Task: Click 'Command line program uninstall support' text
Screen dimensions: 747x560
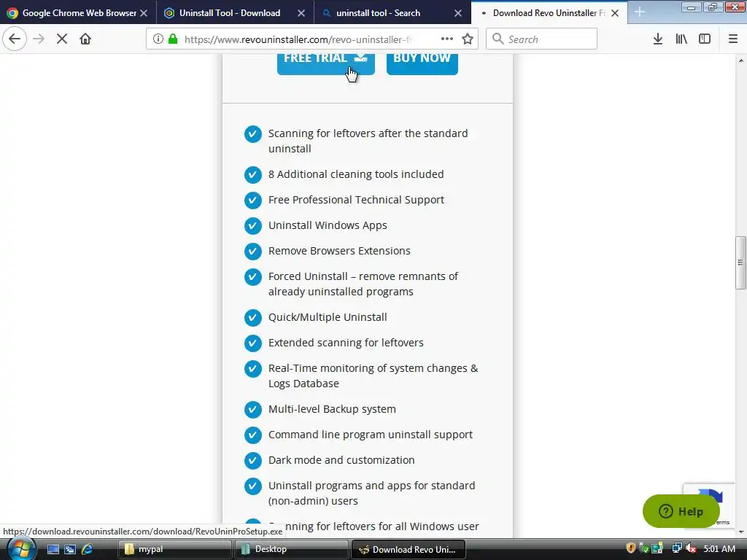Action: [x=370, y=435]
